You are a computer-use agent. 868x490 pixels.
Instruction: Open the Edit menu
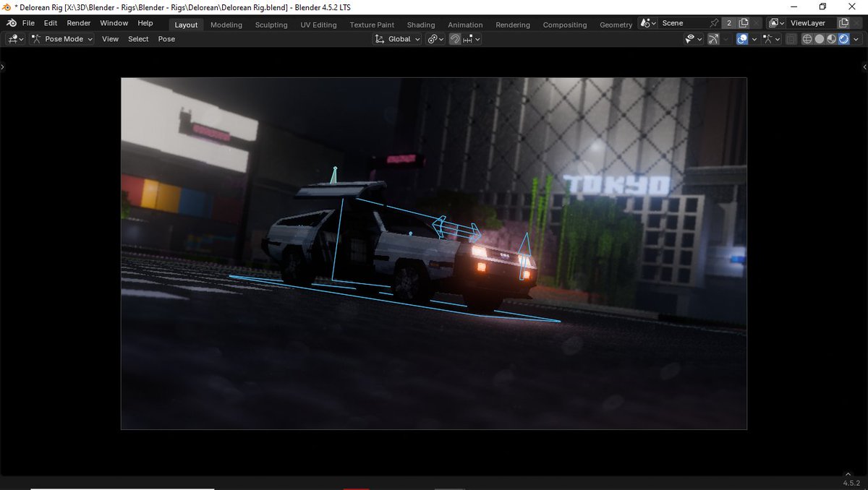point(51,23)
